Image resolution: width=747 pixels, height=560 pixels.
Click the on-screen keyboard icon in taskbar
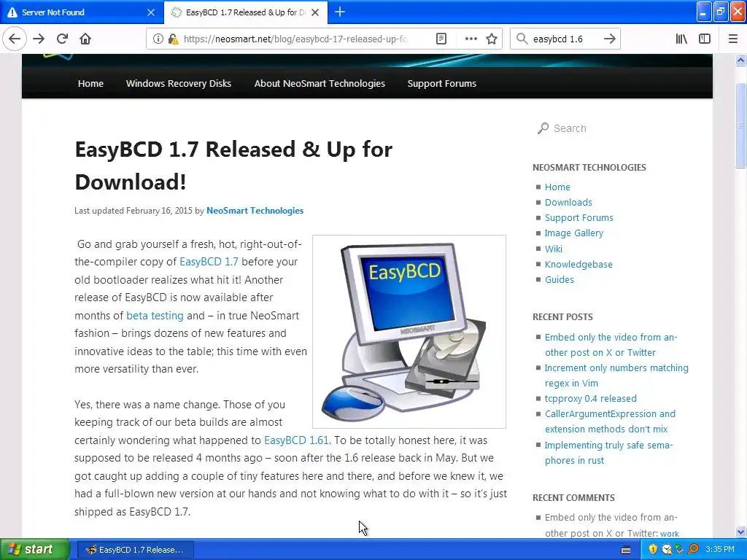coord(626,550)
